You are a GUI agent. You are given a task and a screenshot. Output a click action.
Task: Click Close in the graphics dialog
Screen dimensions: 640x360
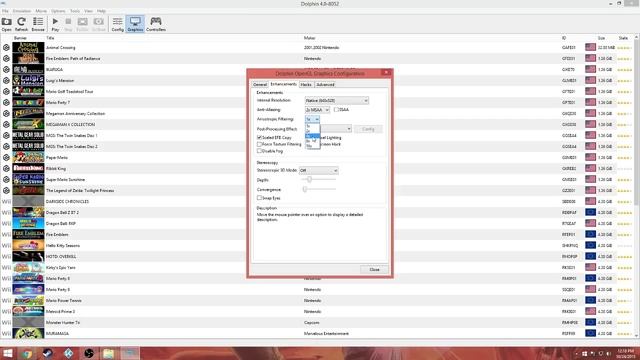(374, 269)
